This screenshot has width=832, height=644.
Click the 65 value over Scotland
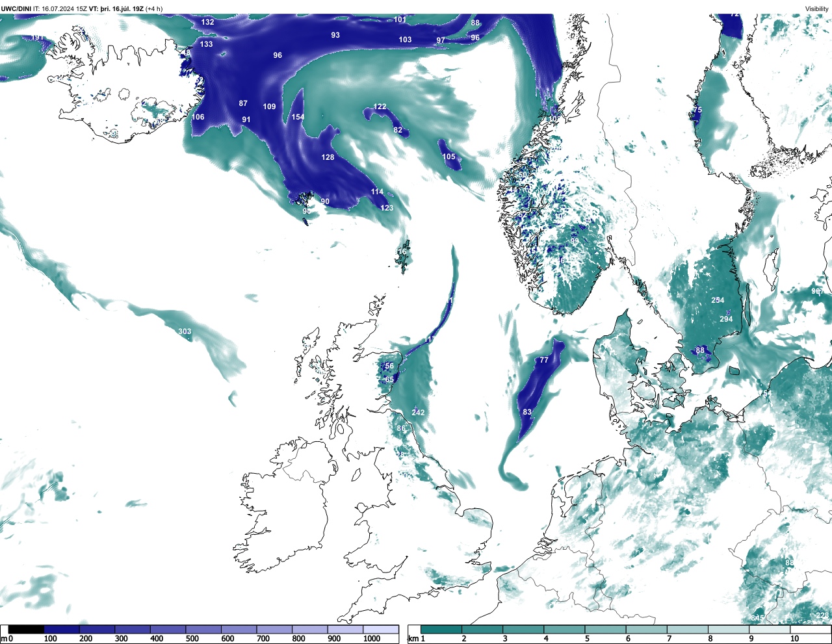point(389,380)
